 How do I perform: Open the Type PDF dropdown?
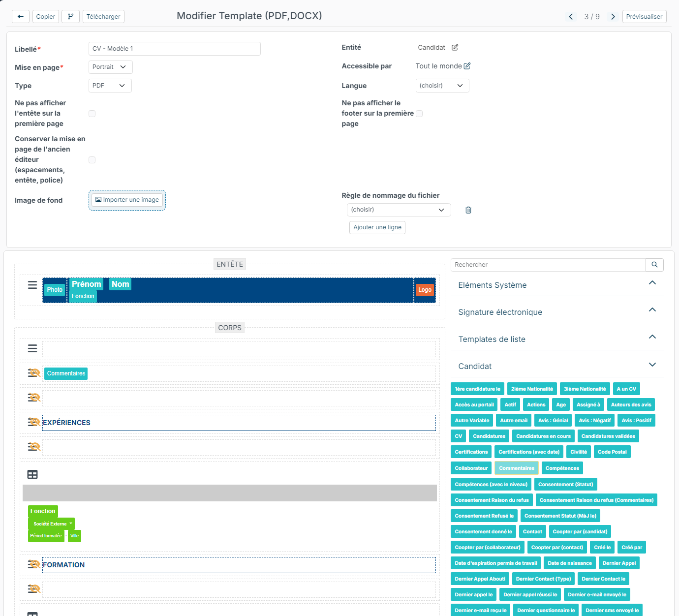[110, 86]
